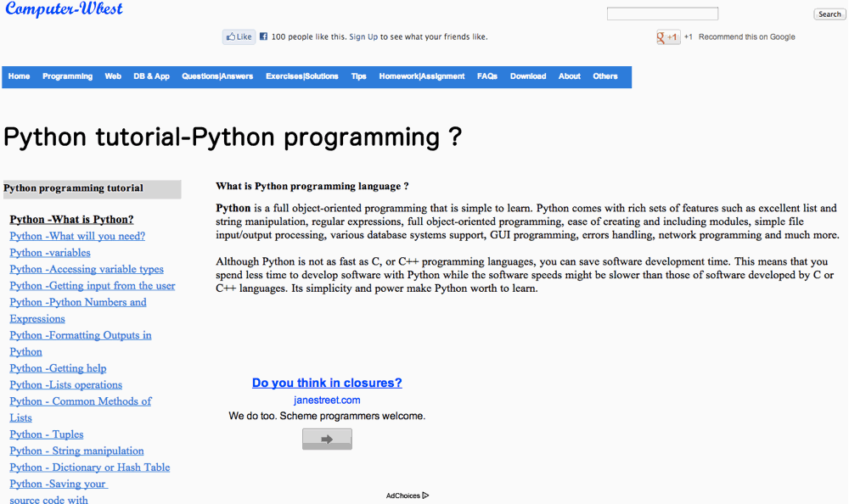Click 'We do too. Scheme programmers welcome.' text

coord(327,417)
